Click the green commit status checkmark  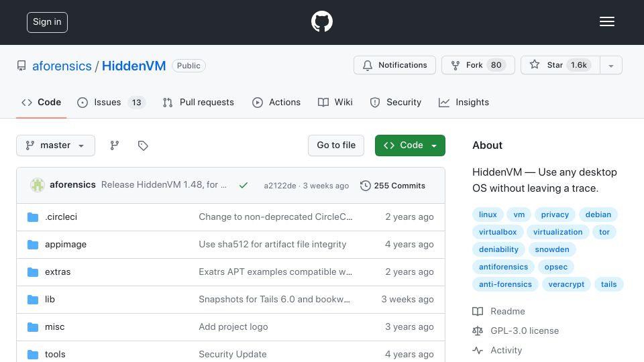tap(244, 186)
